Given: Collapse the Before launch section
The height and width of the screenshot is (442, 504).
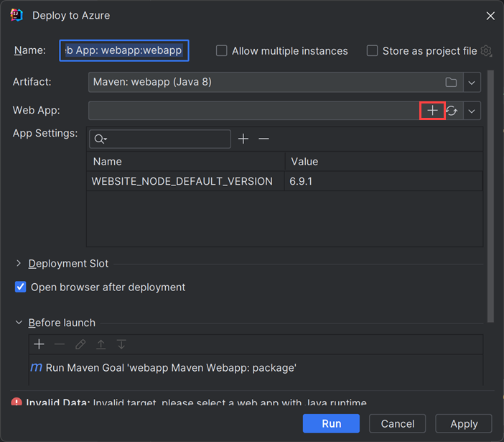Looking at the screenshot, I should [x=19, y=323].
